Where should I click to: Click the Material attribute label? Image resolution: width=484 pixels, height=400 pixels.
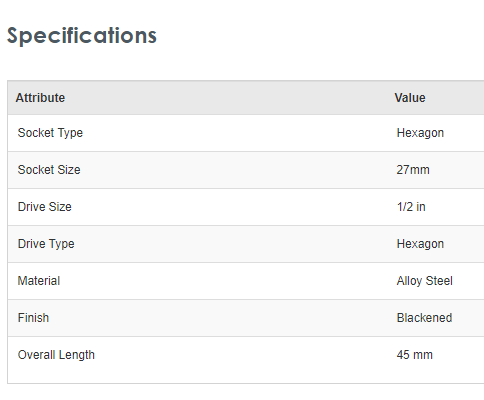pos(39,281)
